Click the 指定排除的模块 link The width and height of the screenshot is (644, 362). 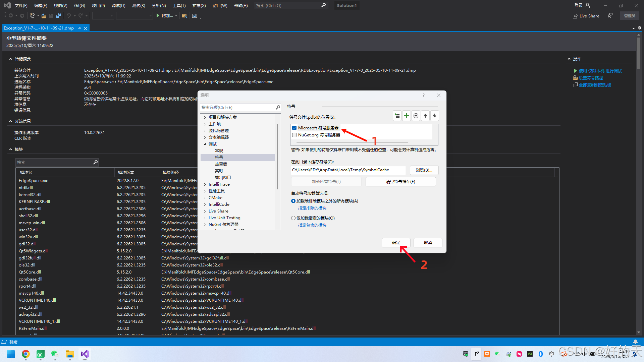click(x=312, y=208)
